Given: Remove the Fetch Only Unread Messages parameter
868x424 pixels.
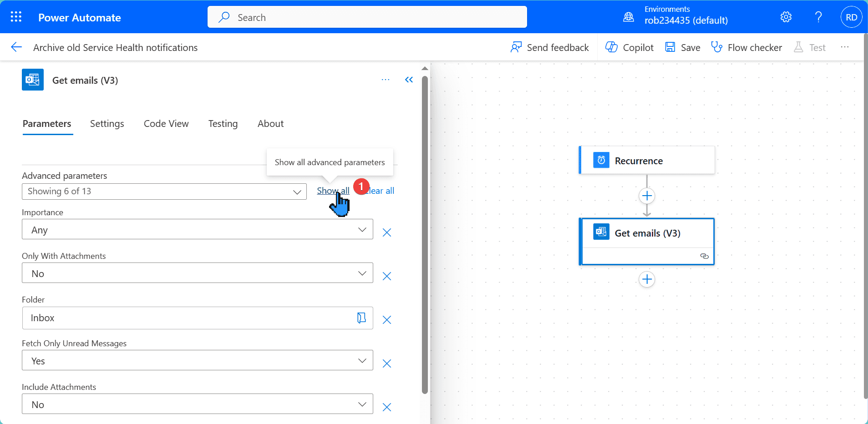Looking at the screenshot, I should (x=387, y=363).
